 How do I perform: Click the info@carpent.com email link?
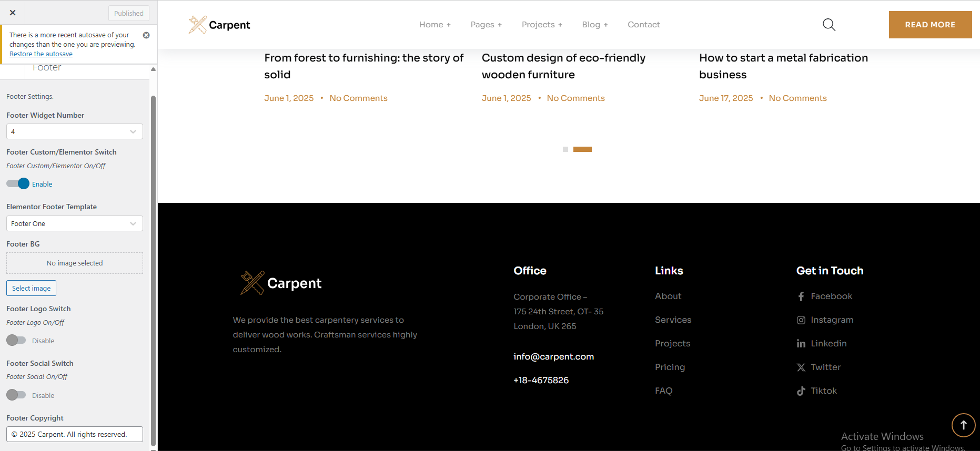553,357
